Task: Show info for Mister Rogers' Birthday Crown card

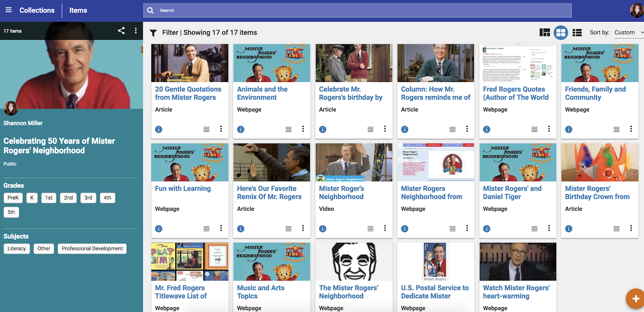Action: coord(569,229)
